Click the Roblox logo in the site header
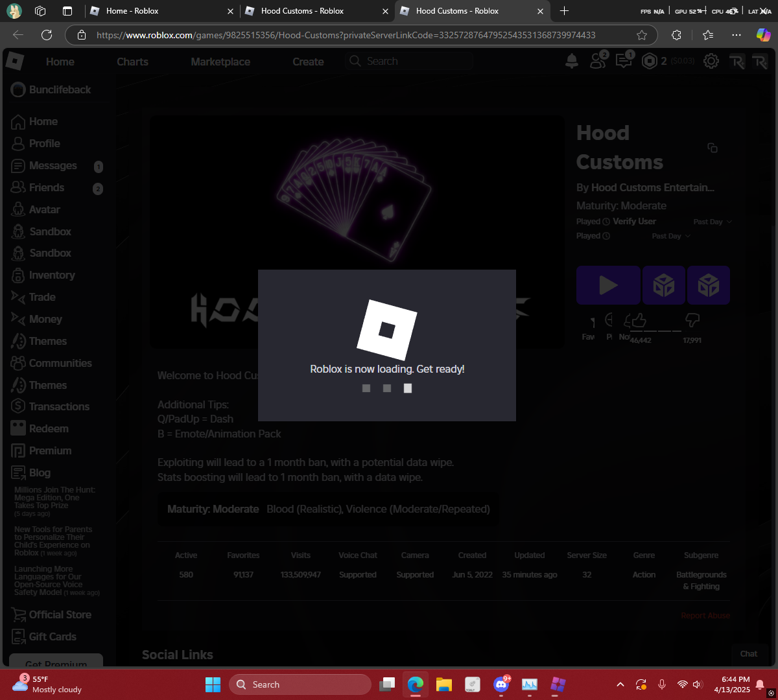Viewport: 778px width, 700px height. point(14,61)
